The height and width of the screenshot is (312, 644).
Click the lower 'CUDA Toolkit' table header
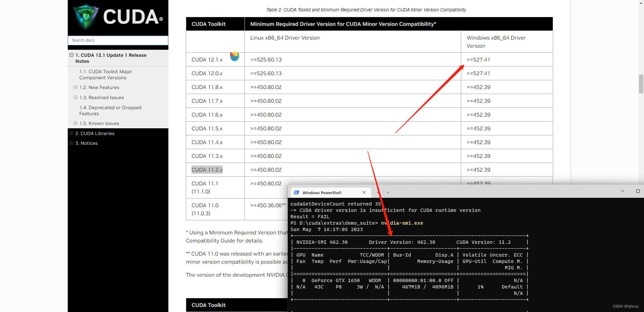(209, 305)
